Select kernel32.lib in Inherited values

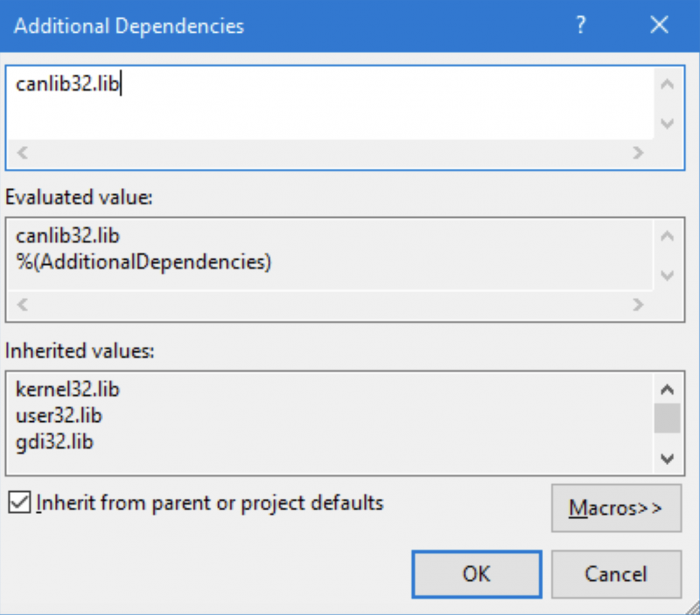pyautogui.click(x=68, y=389)
